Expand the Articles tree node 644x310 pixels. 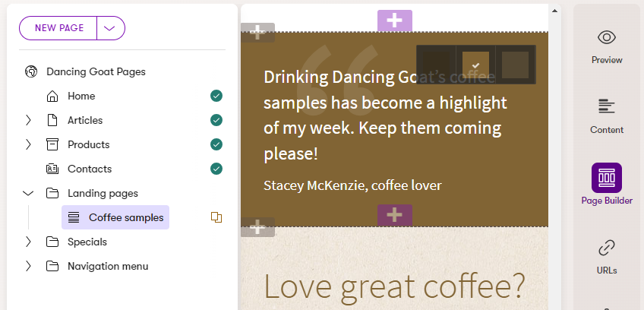coord(28,120)
